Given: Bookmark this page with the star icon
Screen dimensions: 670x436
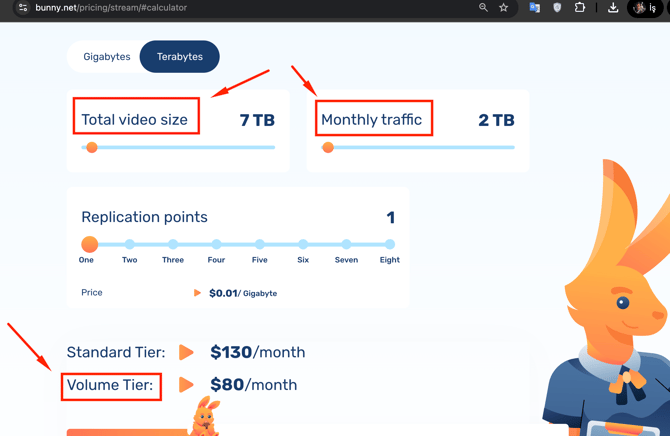Looking at the screenshot, I should pos(504,8).
